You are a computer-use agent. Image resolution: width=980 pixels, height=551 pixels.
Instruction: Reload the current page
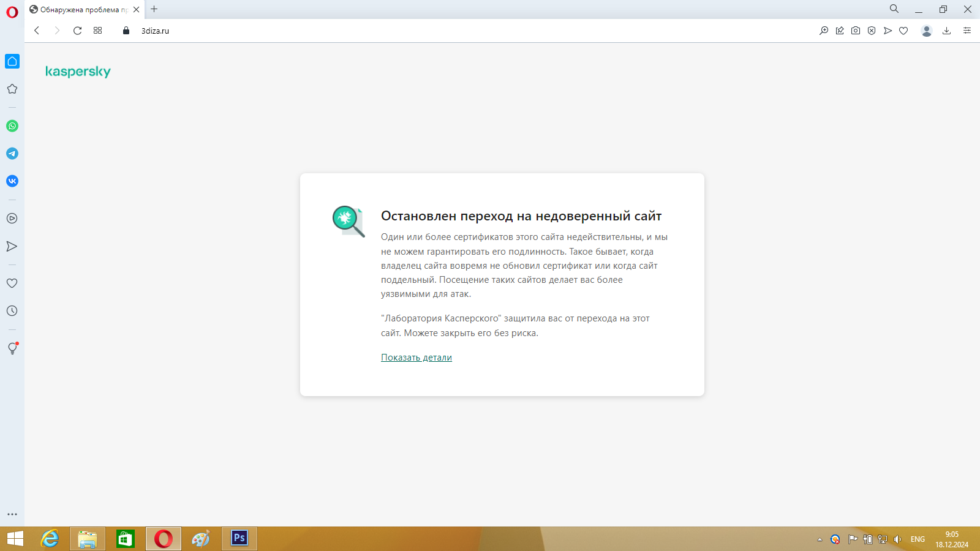77,31
